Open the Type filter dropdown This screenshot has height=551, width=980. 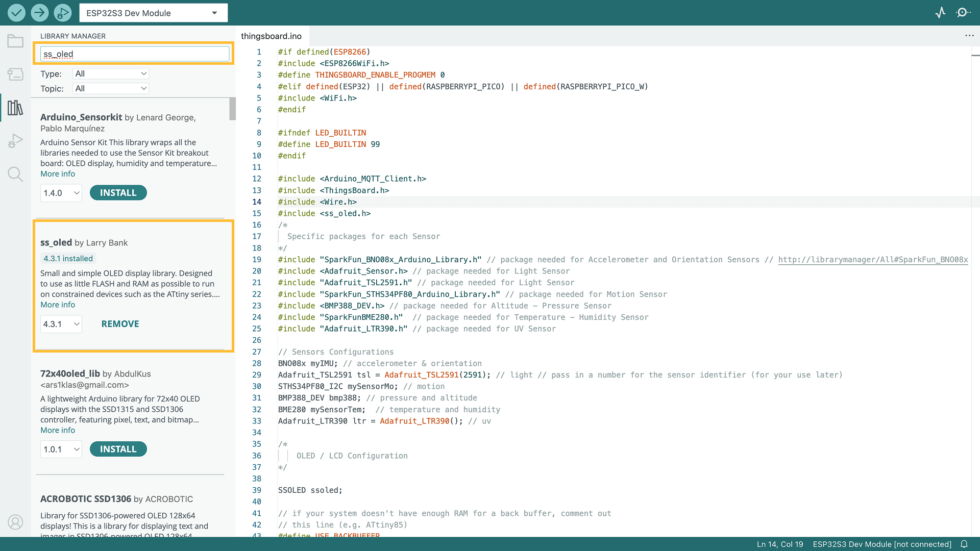tap(111, 73)
